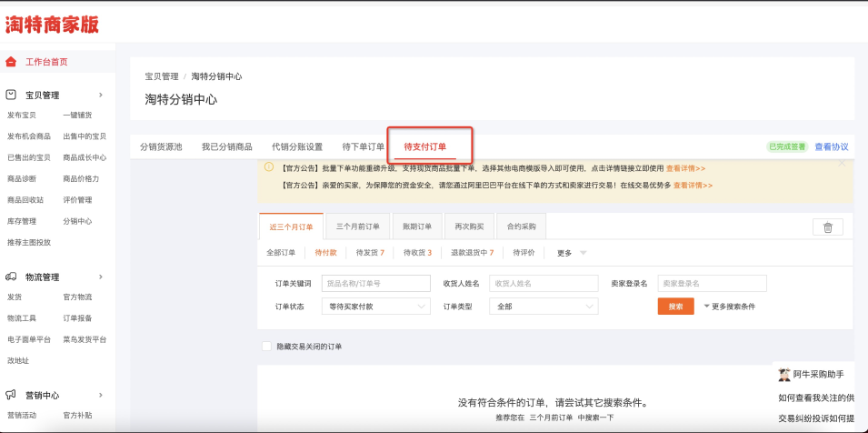Check 隐藏交易关闭的订单 checkbox
The height and width of the screenshot is (433, 868).
[266, 346]
